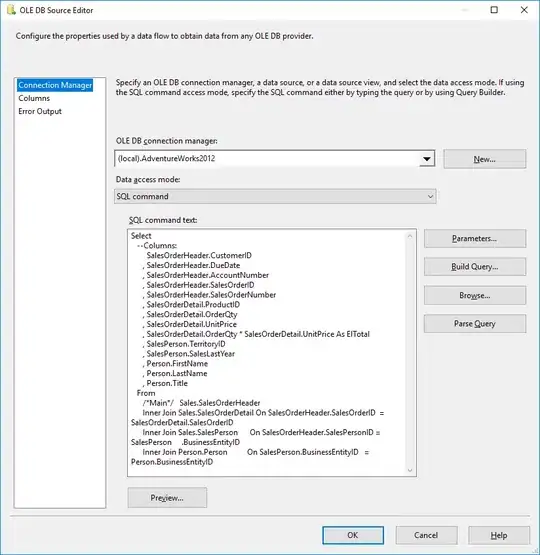Click the '--Columns:' comment line
This screenshot has height=555, width=540.
157,246
